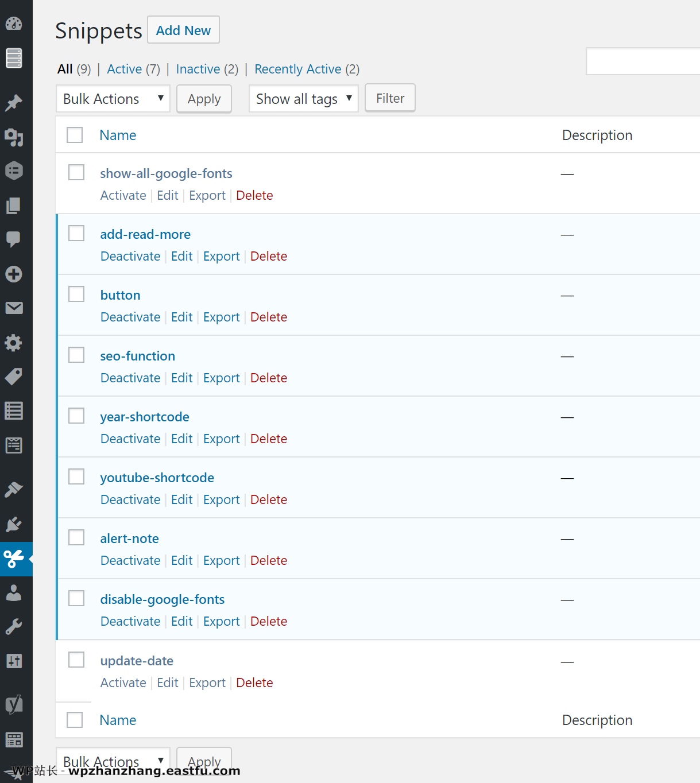Open Users via the person icon
Viewport: 700px width, 783px height.
point(14,592)
